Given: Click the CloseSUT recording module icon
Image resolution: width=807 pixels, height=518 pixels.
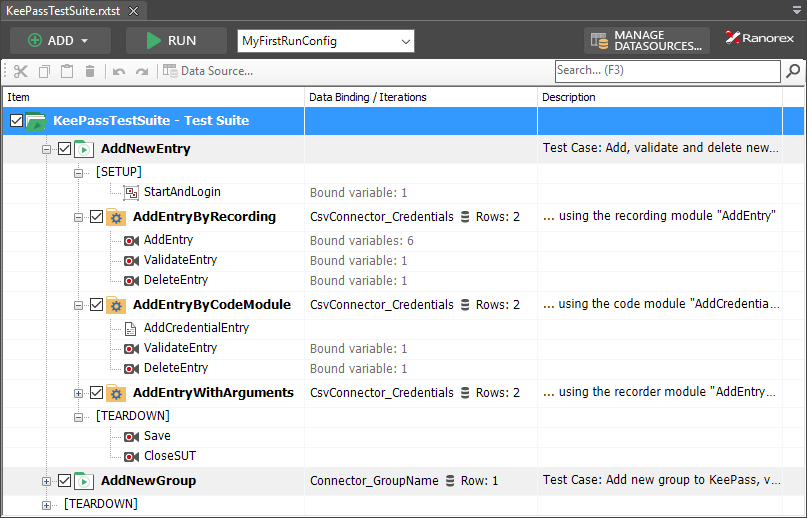Looking at the screenshot, I should 131,457.
